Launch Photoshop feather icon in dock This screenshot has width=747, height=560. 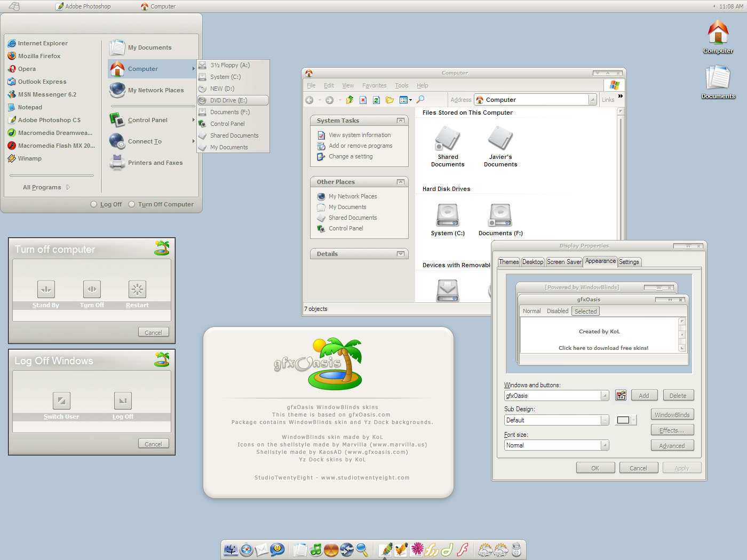[386, 549]
